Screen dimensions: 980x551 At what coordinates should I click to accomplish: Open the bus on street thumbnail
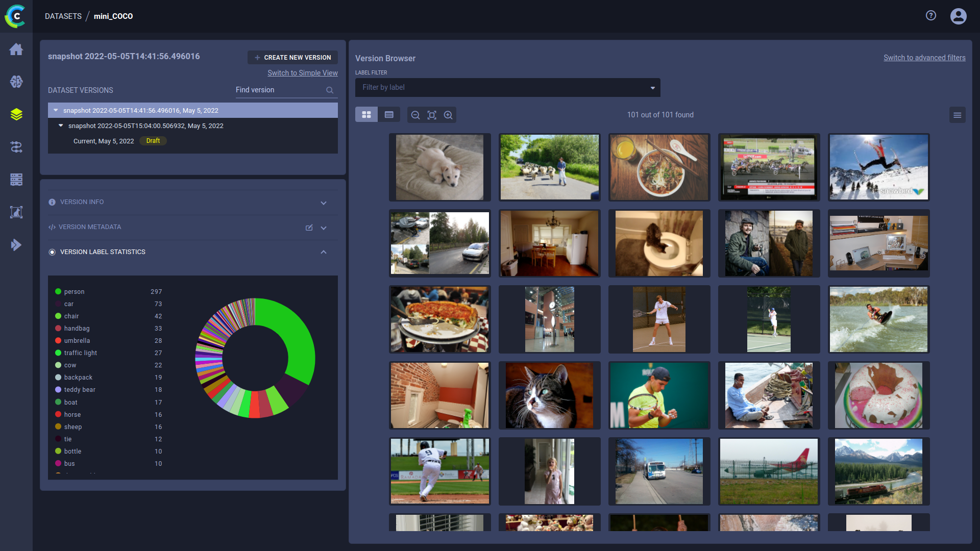[x=659, y=471]
